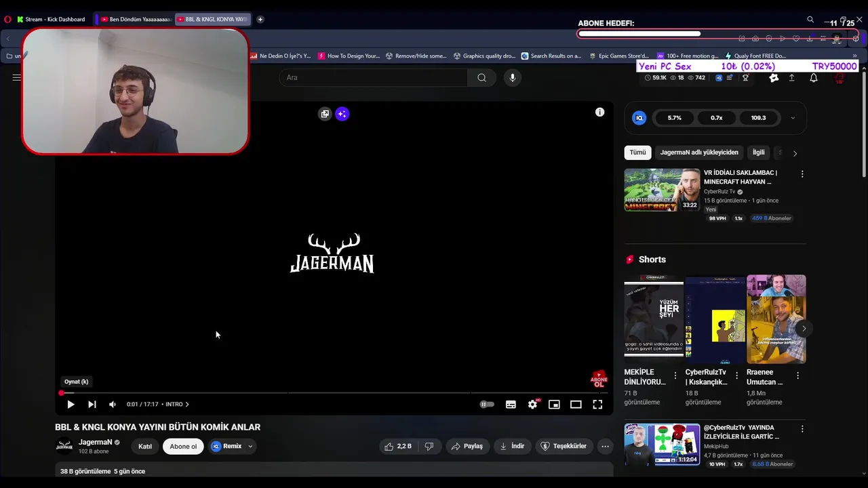Select the 5.7% stat pill

click(x=675, y=118)
